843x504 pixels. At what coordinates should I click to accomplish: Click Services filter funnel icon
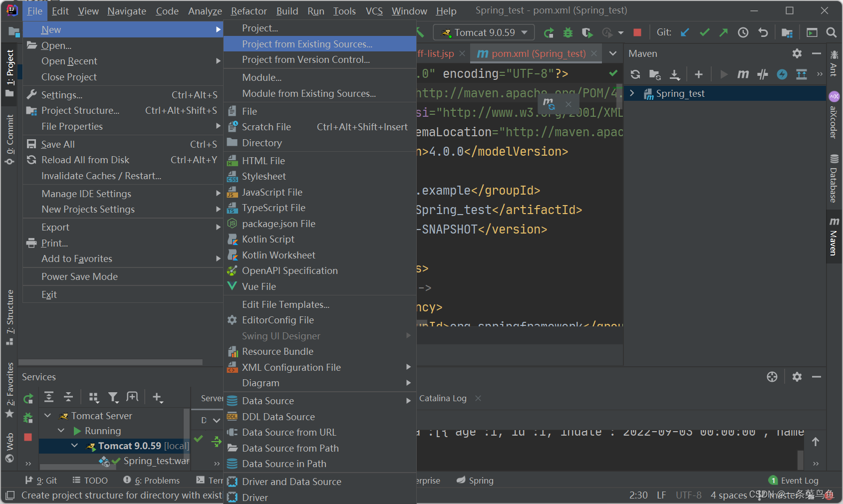pos(113,397)
